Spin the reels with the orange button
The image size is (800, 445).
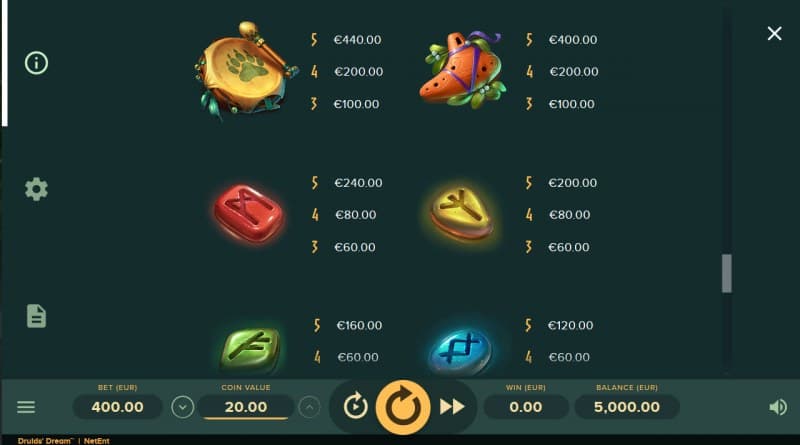click(x=403, y=407)
